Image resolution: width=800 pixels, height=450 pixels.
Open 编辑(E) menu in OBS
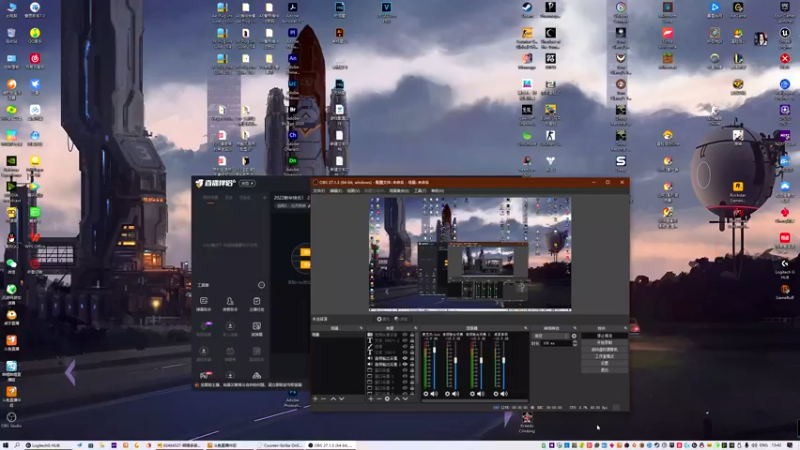pyautogui.click(x=336, y=191)
